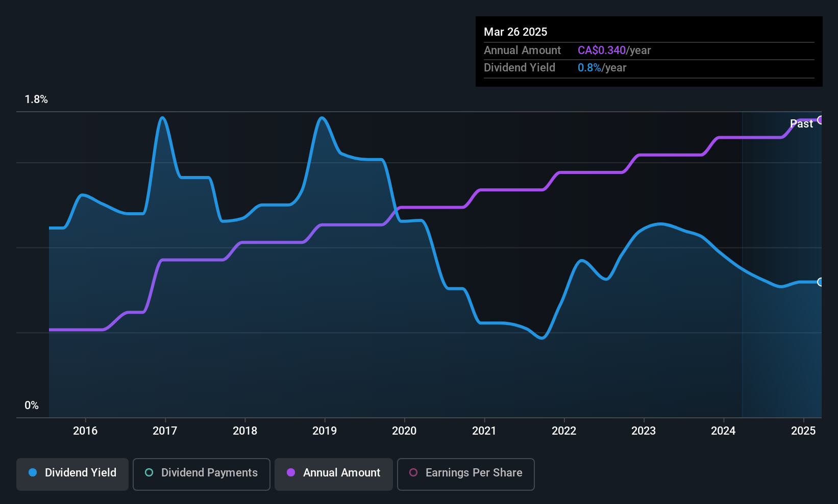This screenshot has height=504, width=838.
Task: Select the blue endpoint marker on Dividend Yield line
Action: pos(820,282)
